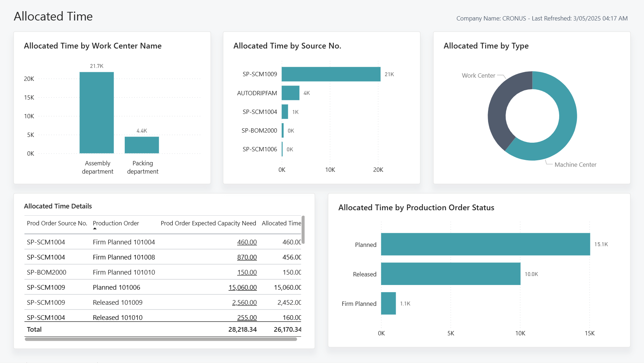Click the 870.00 link for Firm Planned 101008
The width and height of the screenshot is (644, 363).
247,257
